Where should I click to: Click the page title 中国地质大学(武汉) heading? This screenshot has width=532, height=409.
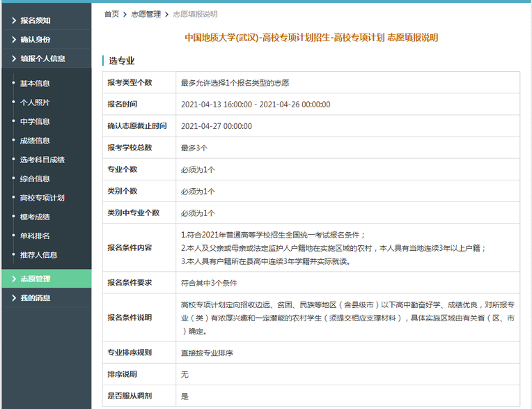click(x=311, y=38)
